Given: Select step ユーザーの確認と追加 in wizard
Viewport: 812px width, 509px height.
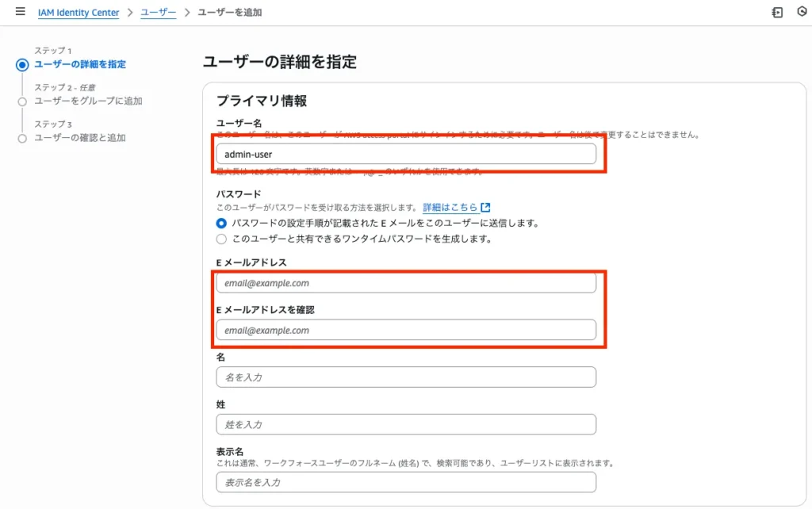Looking at the screenshot, I should point(79,138).
